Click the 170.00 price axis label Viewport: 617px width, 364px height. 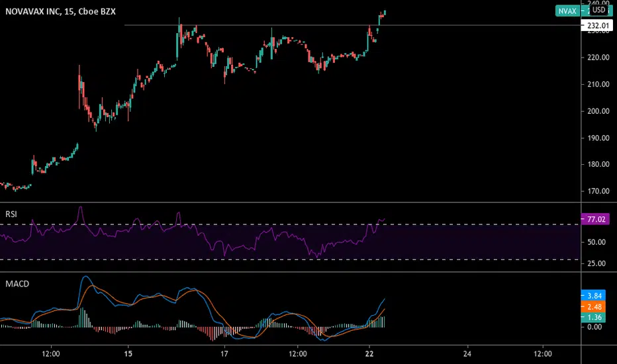tap(598, 191)
